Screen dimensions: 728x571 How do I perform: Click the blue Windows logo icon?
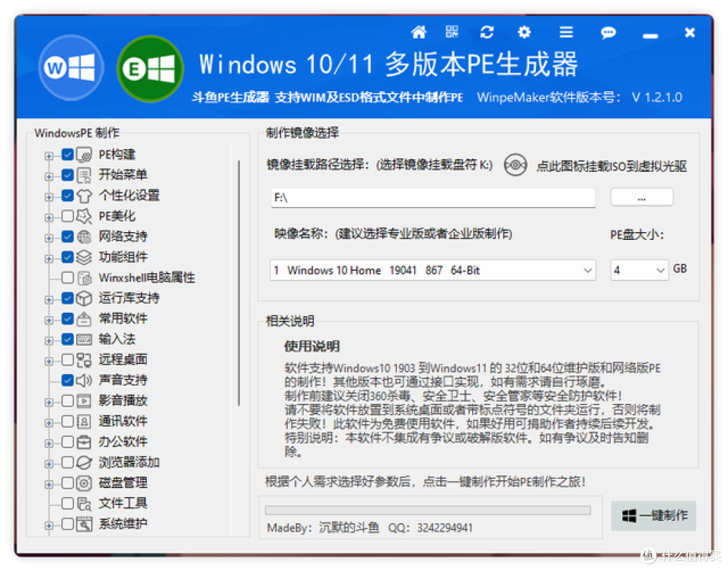tap(70, 67)
